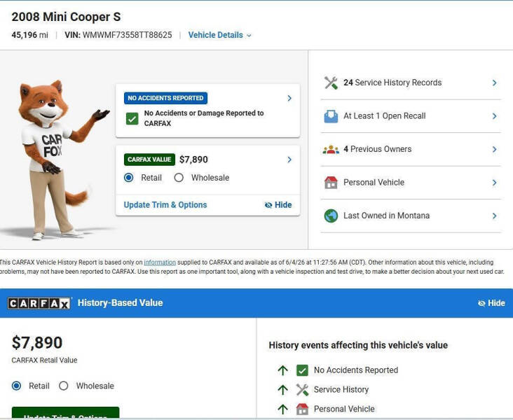Viewport: 513px width, 420px height.
Task: Click wrench icon in history events list
Action: 302,390
